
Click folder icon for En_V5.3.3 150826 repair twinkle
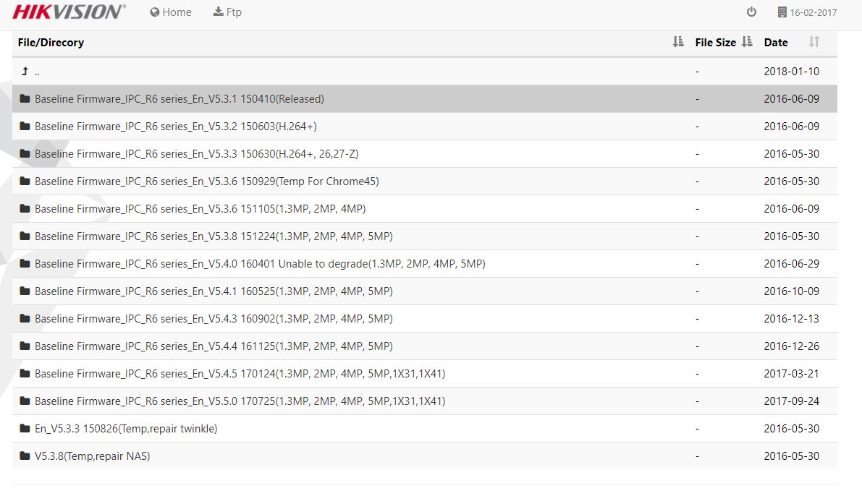point(25,429)
